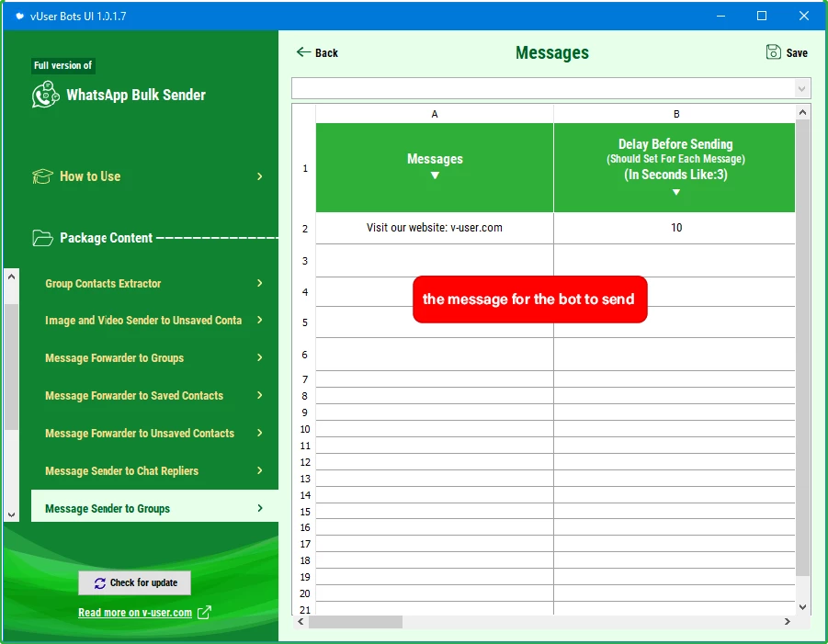Select Message Sender to Groups item
Image resolution: width=828 pixels, height=644 pixels.
pyautogui.click(x=154, y=505)
